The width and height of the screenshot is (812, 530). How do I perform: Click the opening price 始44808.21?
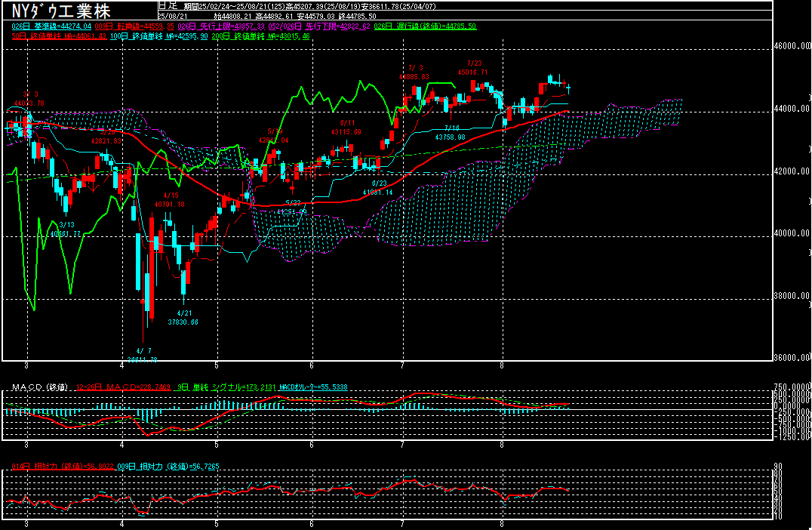pos(232,17)
